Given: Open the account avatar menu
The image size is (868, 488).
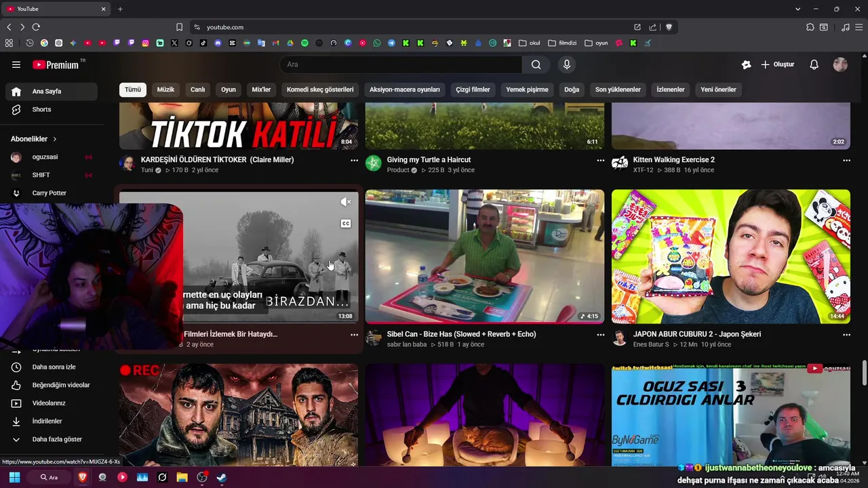Looking at the screenshot, I should (x=840, y=64).
